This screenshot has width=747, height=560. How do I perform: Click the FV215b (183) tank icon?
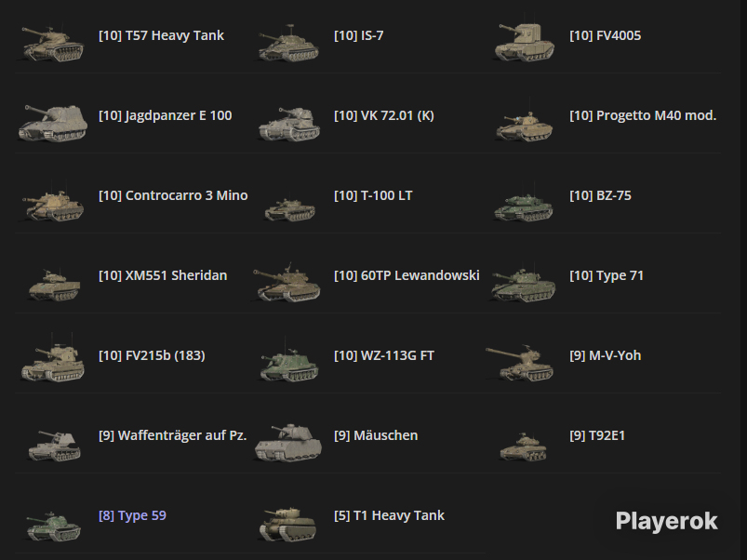52,362
